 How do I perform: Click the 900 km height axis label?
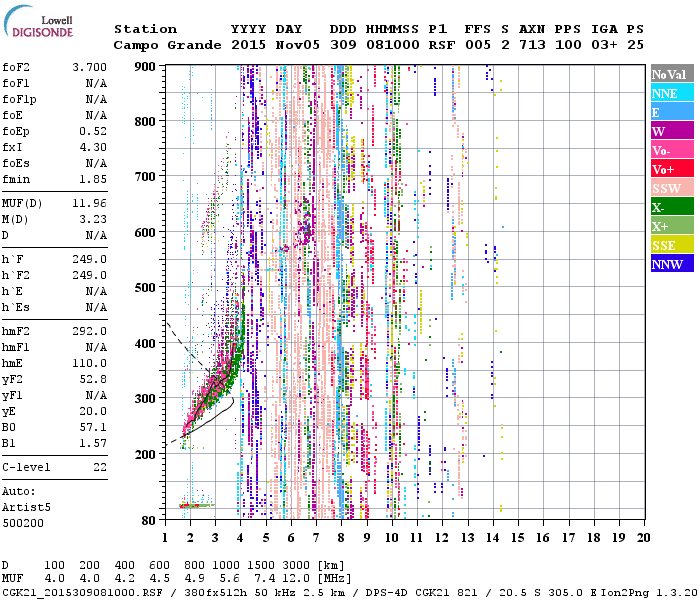point(145,67)
